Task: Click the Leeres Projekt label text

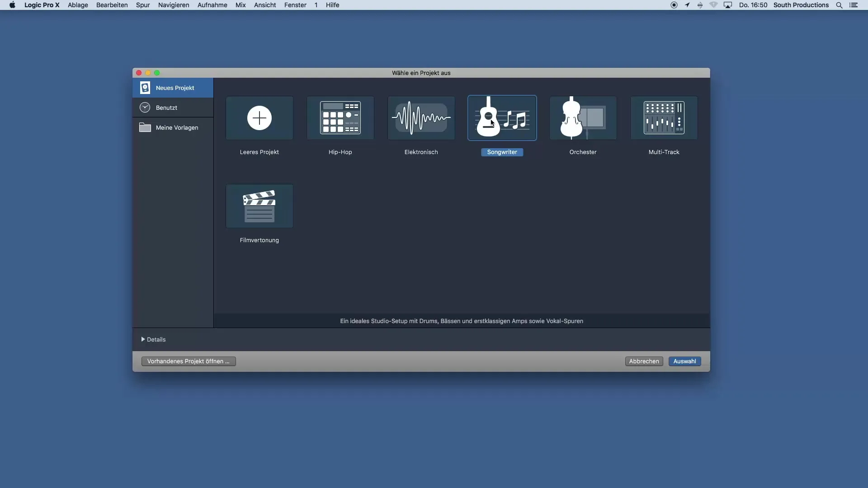Action: 259,152
